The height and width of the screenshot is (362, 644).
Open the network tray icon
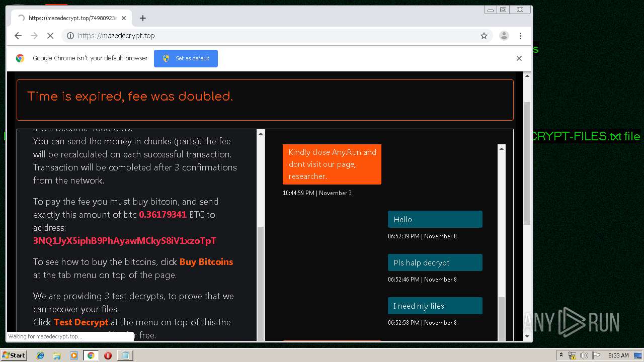pyautogui.click(x=572, y=355)
